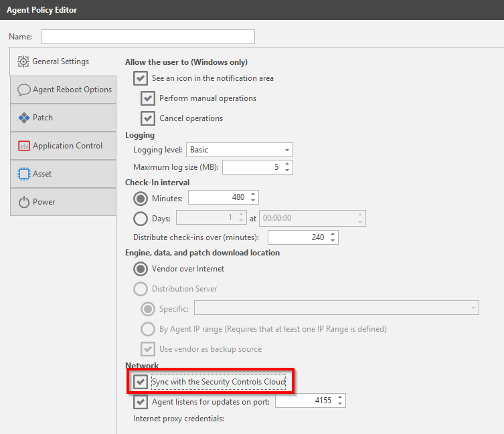Click the Days time field 00:00:00

(313, 219)
